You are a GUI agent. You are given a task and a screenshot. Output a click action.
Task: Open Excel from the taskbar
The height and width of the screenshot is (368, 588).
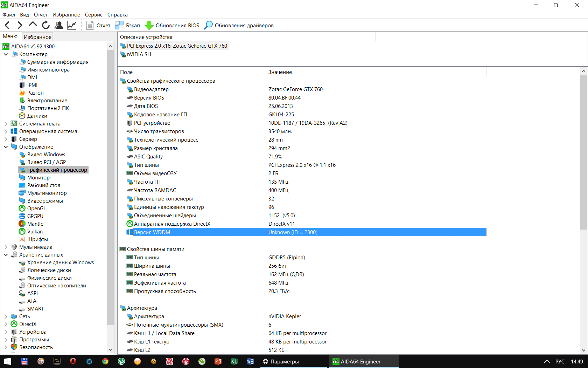[234, 361]
